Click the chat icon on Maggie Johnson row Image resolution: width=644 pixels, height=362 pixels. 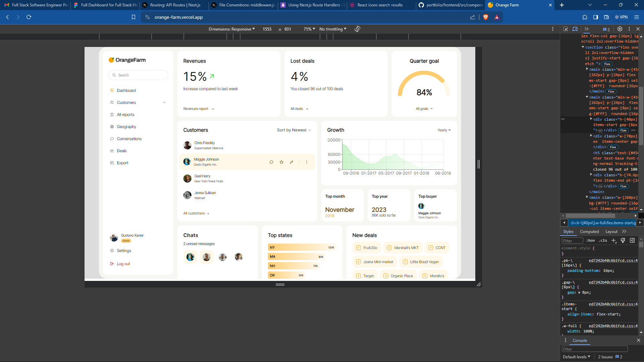pos(271,162)
